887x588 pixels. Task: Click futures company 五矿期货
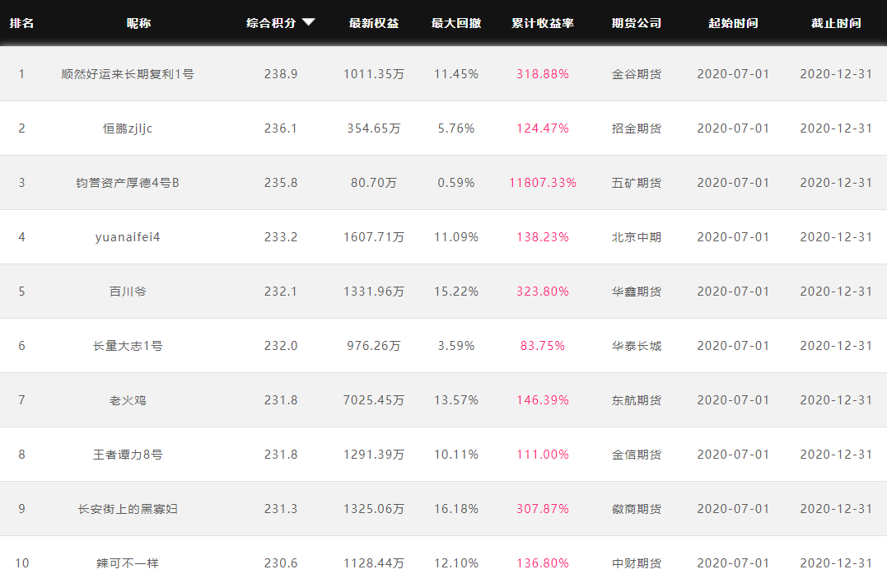click(x=637, y=183)
